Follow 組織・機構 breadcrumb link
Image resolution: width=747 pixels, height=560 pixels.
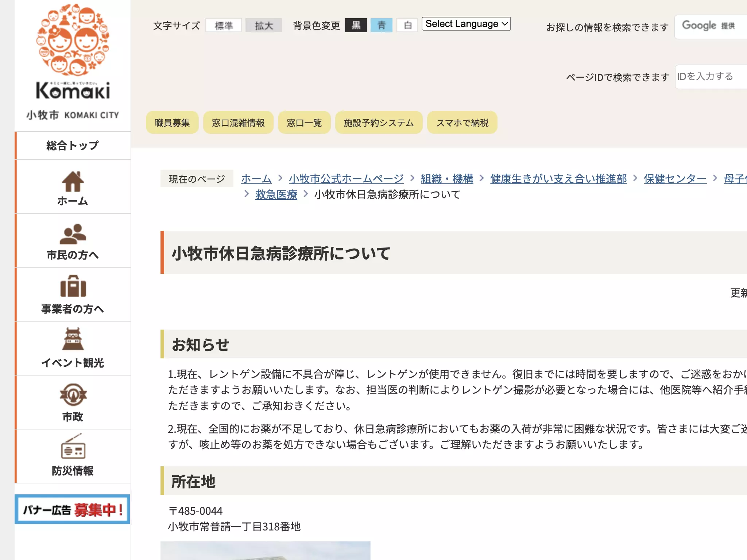pos(447,179)
